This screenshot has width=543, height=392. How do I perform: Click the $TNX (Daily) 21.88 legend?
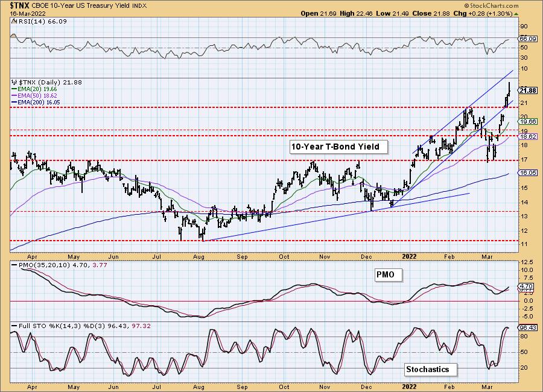pos(46,83)
